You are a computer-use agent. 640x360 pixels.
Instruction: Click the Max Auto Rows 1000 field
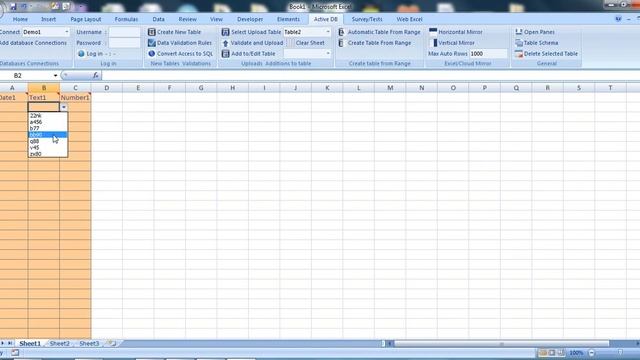pyautogui.click(x=488, y=53)
